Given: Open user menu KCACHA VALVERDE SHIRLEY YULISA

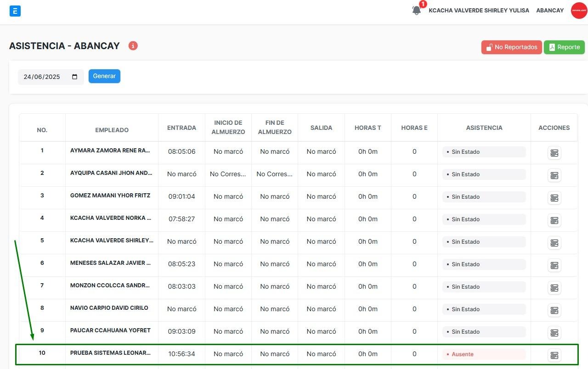Looking at the screenshot, I should (479, 11).
